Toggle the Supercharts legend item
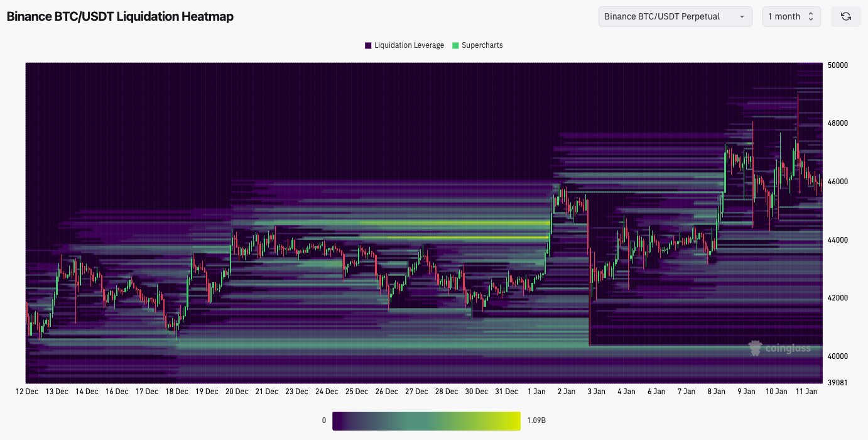The width and height of the screenshot is (868, 440). pos(477,45)
